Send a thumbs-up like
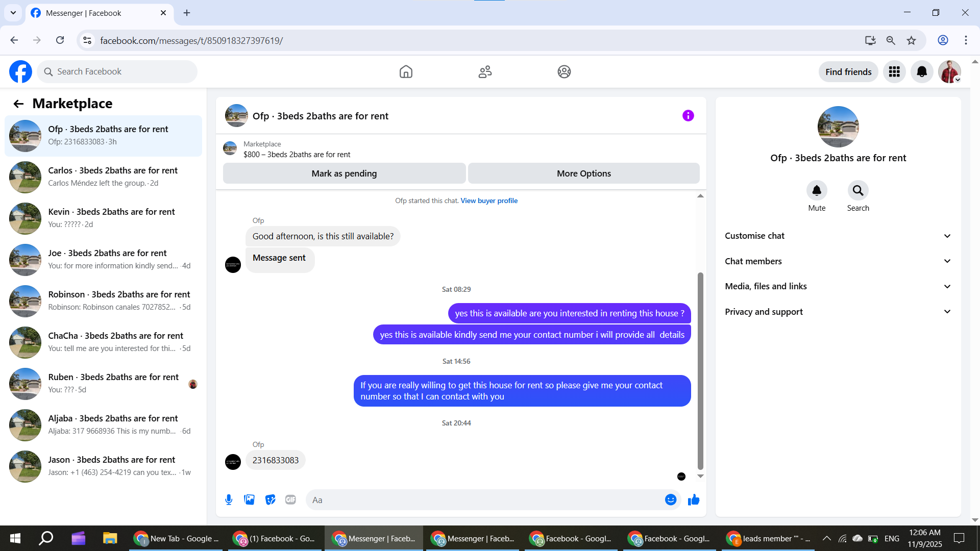 point(694,500)
